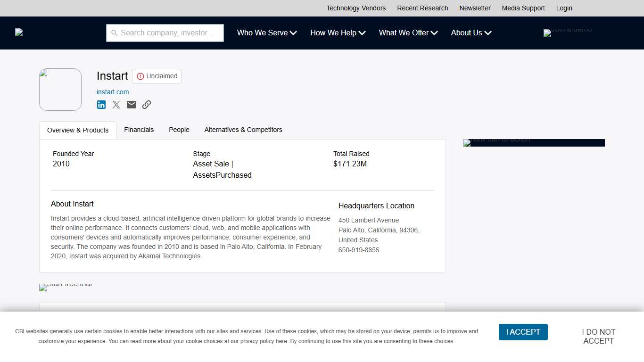644x362 pixels.
Task: Select the Alternatives & Competitors tab
Action: 243,130
